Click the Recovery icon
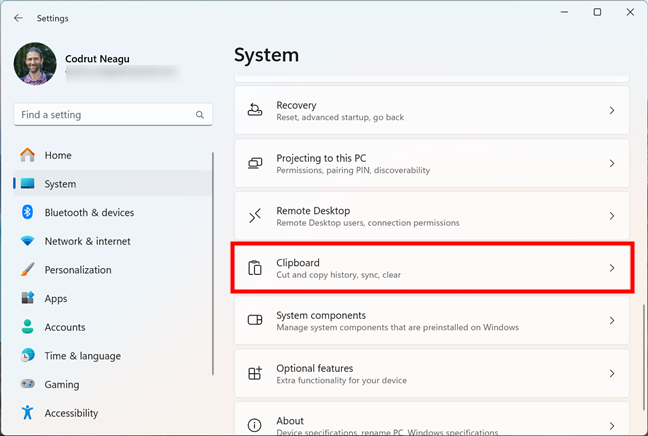 (x=255, y=110)
